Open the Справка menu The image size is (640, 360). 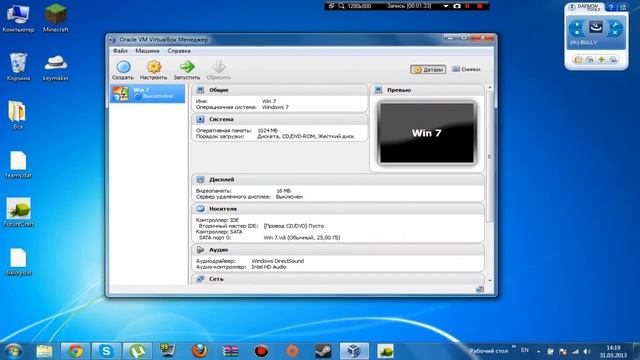pyautogui.click(x=179, y=51)
